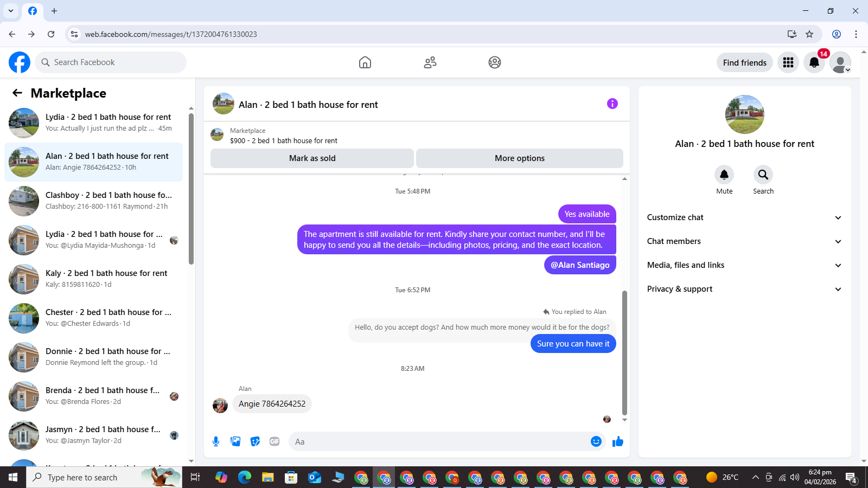View site information icon in the address bar
The height and width of the screenshot is (488, 868).
click(74, 34)
